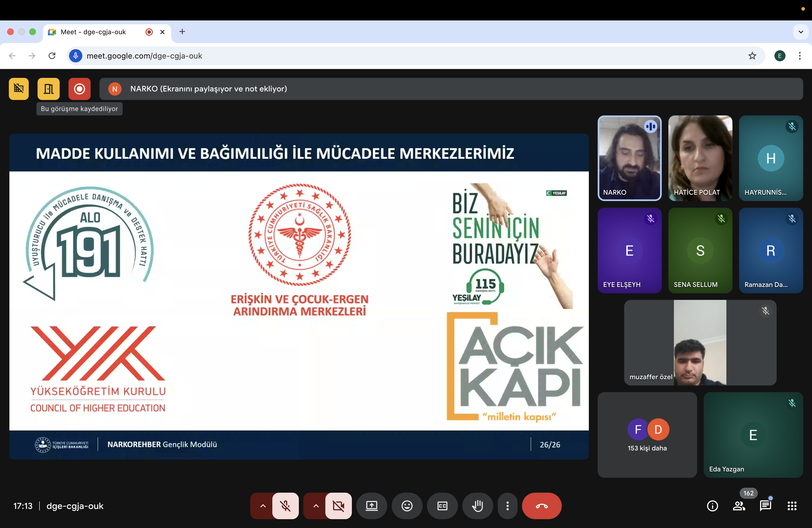Image resolution: width=812 pixels, height=528 pixels.
Task: Open the meeting details info icon
Action: click(712, 506)
